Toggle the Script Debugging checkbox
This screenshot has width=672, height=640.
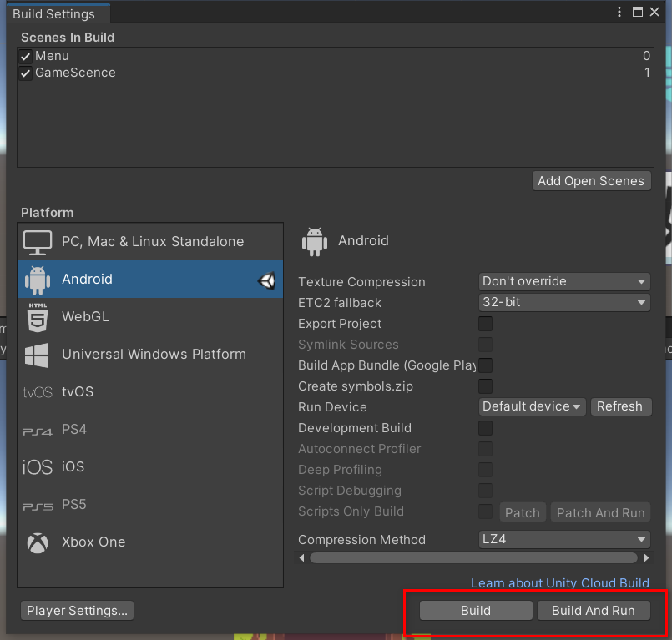485,491
